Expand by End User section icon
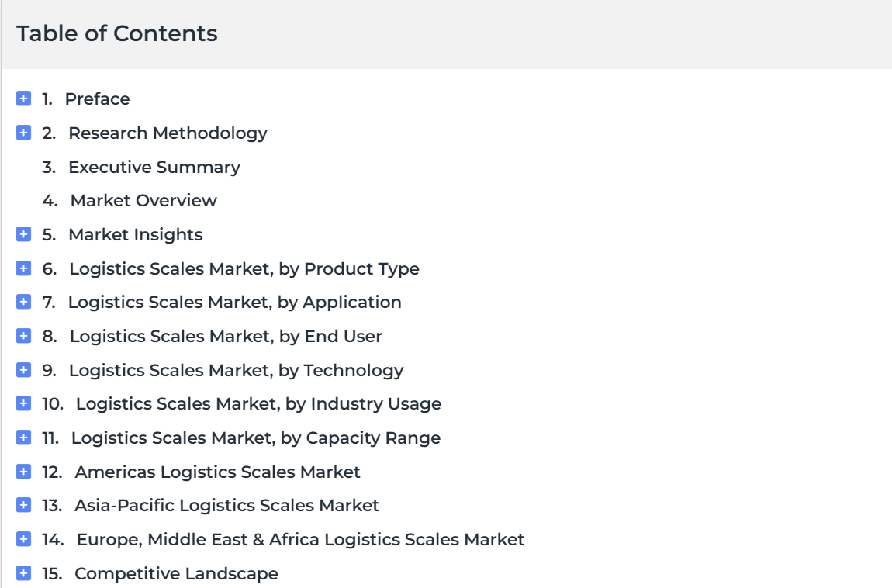This screenshot has width=892, height=588. [x=23, y=336]
